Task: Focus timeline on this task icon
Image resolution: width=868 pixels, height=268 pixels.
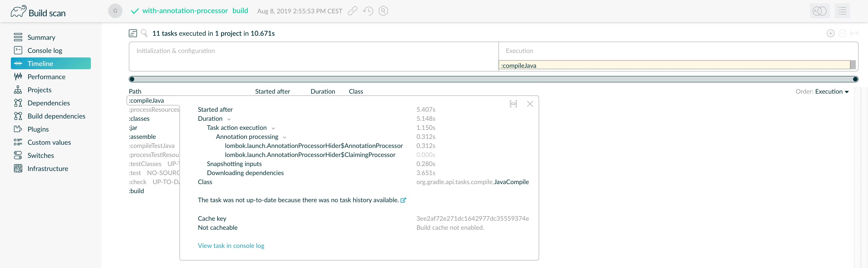Action: [513, 104]
